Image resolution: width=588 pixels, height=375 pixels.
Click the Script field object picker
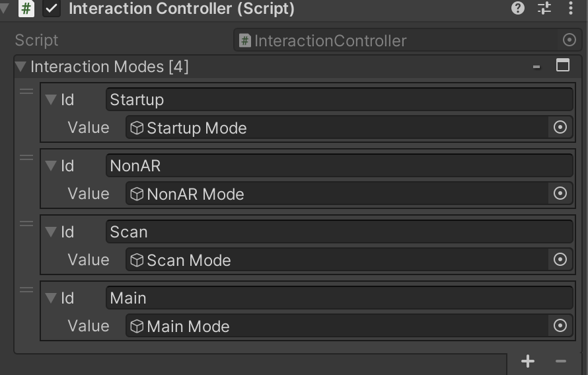(x=570, y=40)
